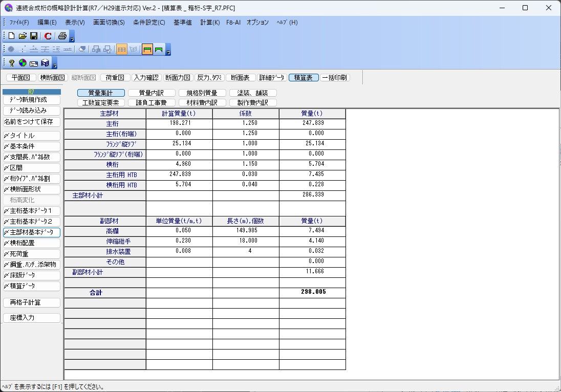Click the データ新規作成 button
This screenshot has height=392, width=561.
(x=32, y=100)
